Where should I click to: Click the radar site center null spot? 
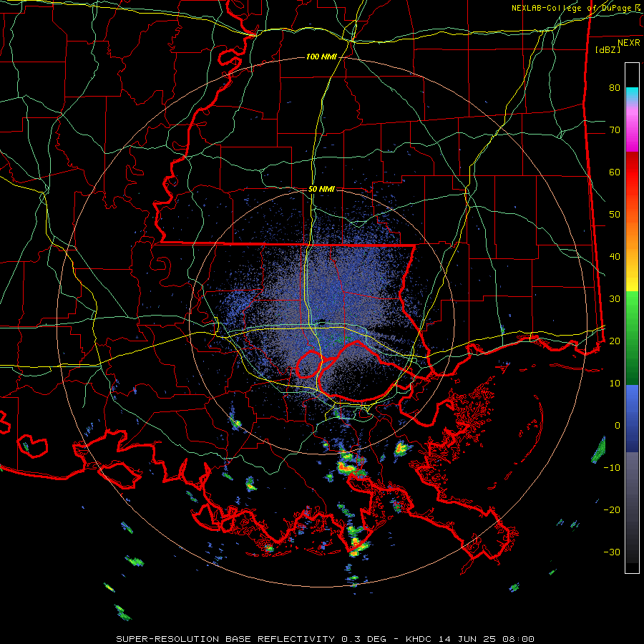(323, 321)
